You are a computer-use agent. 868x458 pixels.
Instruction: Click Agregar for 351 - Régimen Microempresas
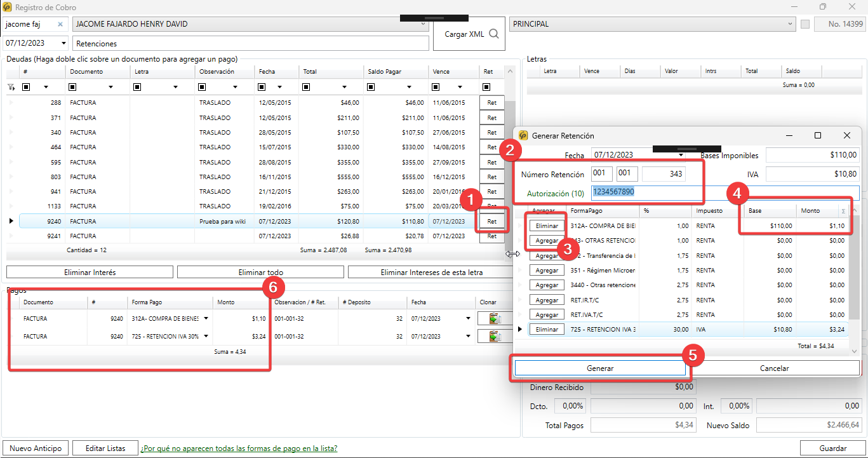[547, 271]
